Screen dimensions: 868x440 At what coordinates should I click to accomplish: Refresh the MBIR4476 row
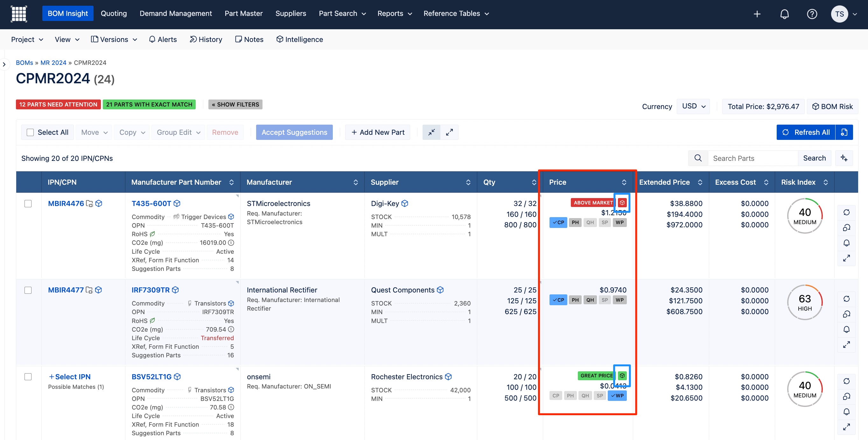point(846,212)
